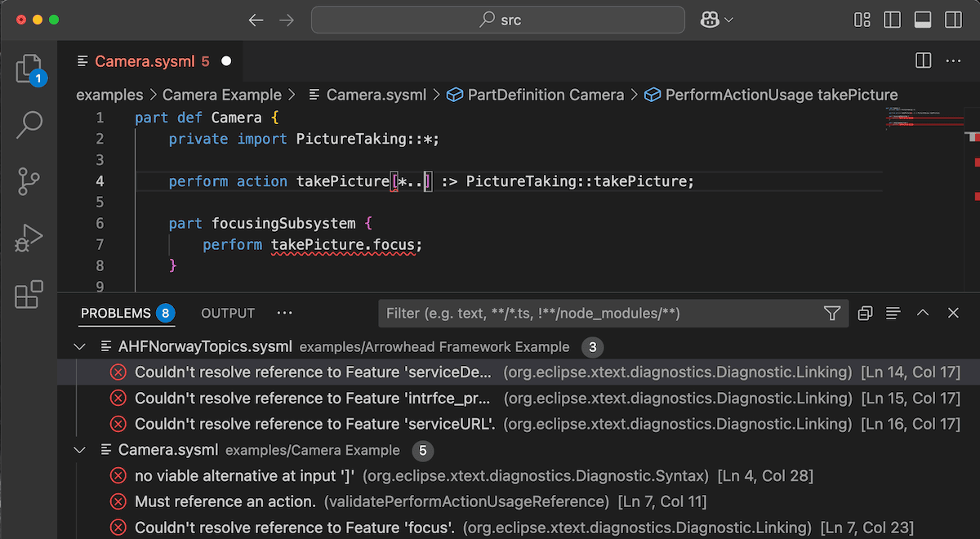Toggle the bottom panel visibility

click(x=922, y=20)
